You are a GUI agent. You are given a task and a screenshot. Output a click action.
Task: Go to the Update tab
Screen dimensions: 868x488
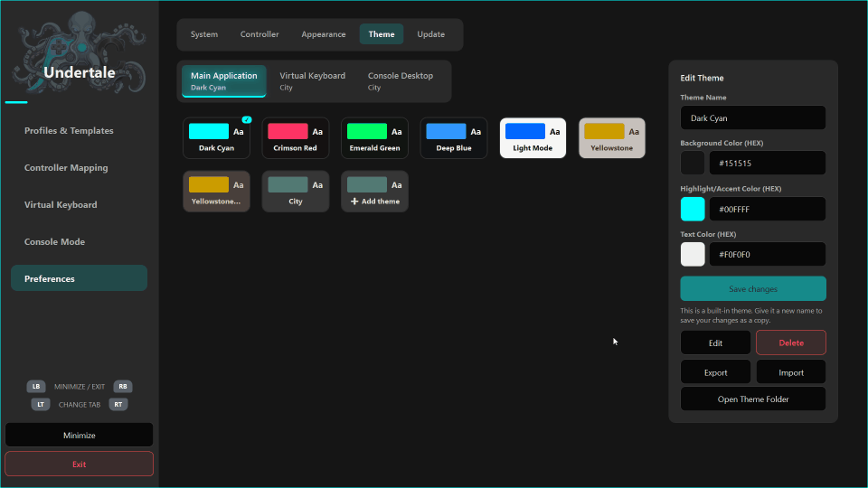click(x=430, y=34)
